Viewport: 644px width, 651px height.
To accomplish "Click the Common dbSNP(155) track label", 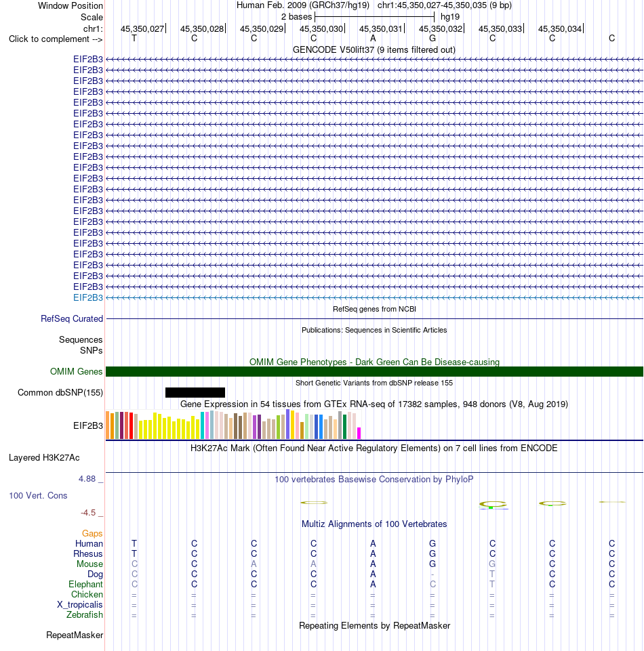I will (60, 392).
